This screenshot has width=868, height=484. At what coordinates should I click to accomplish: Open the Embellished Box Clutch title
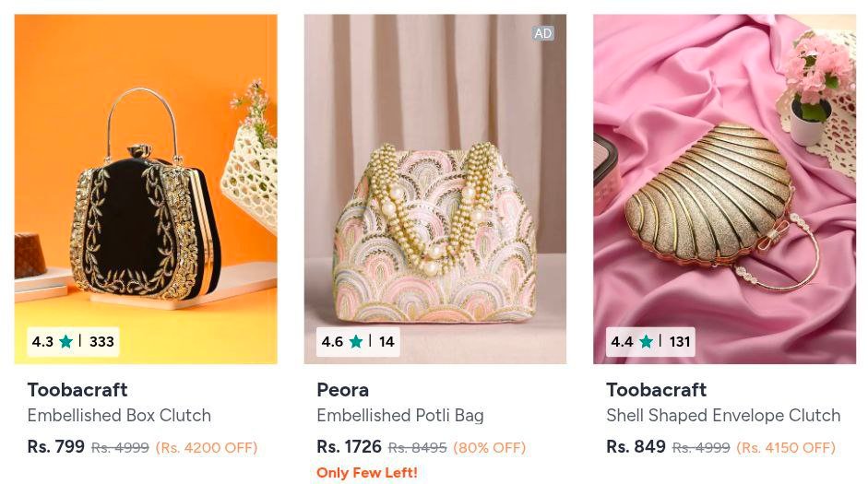point(119,416)
